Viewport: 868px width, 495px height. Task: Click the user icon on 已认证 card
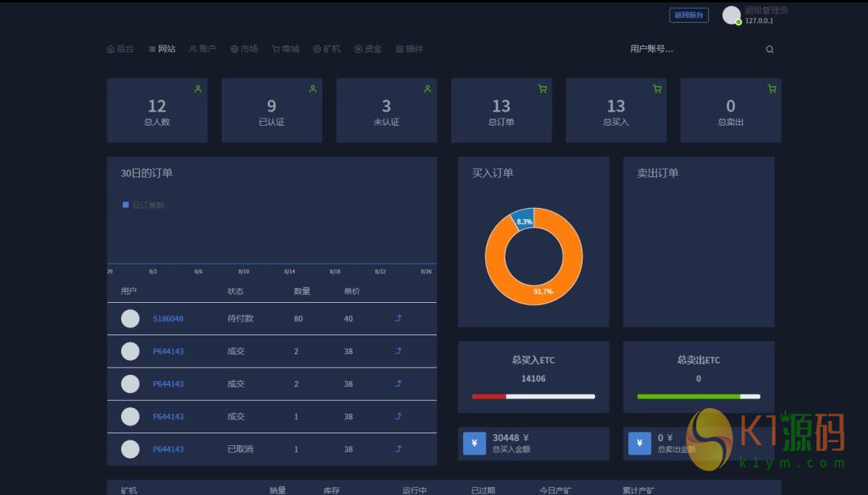click(x=313, y=89)
